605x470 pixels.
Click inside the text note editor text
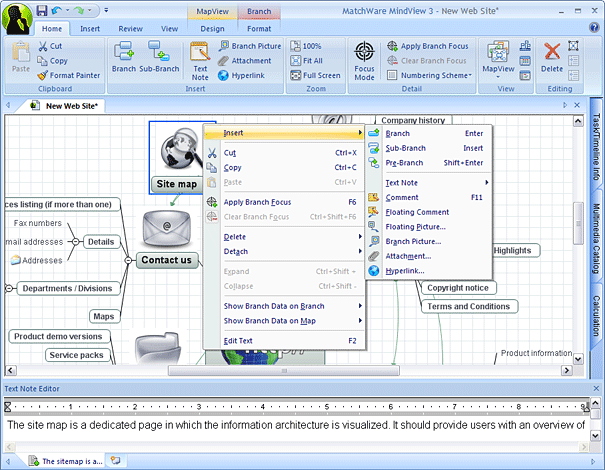[x=296, y=425]
